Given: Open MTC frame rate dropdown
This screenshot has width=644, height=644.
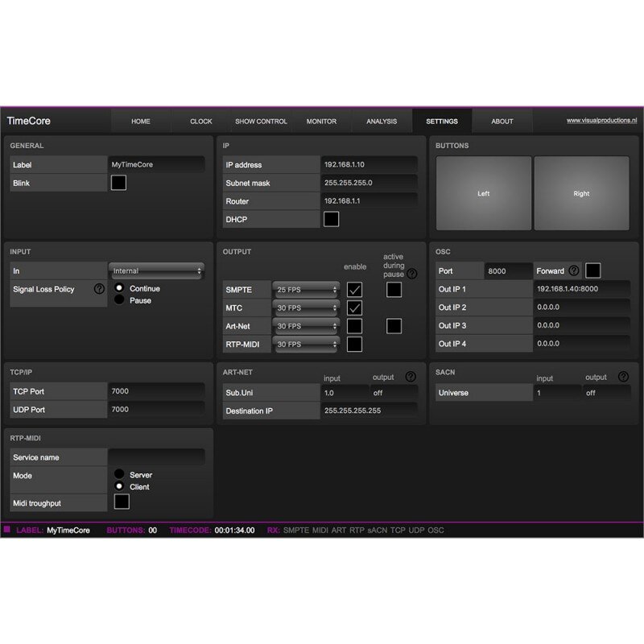Looking at the screenshot, I should [x=306, y=308].
